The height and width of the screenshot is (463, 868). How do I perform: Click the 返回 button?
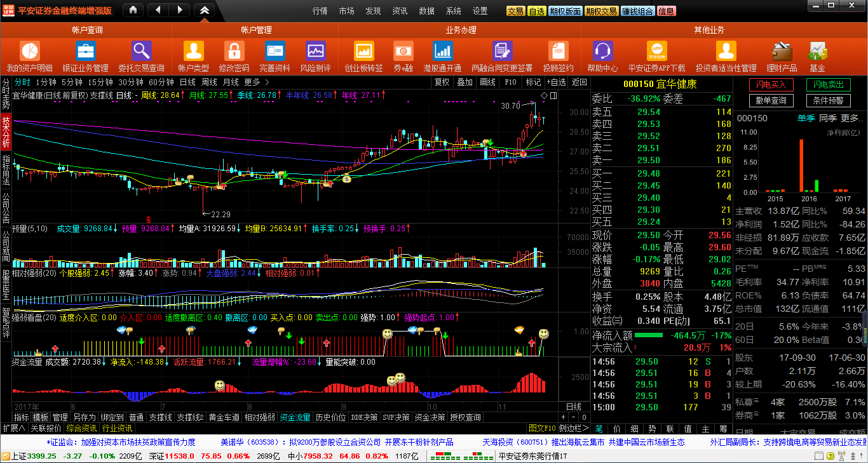pos(579,82)
